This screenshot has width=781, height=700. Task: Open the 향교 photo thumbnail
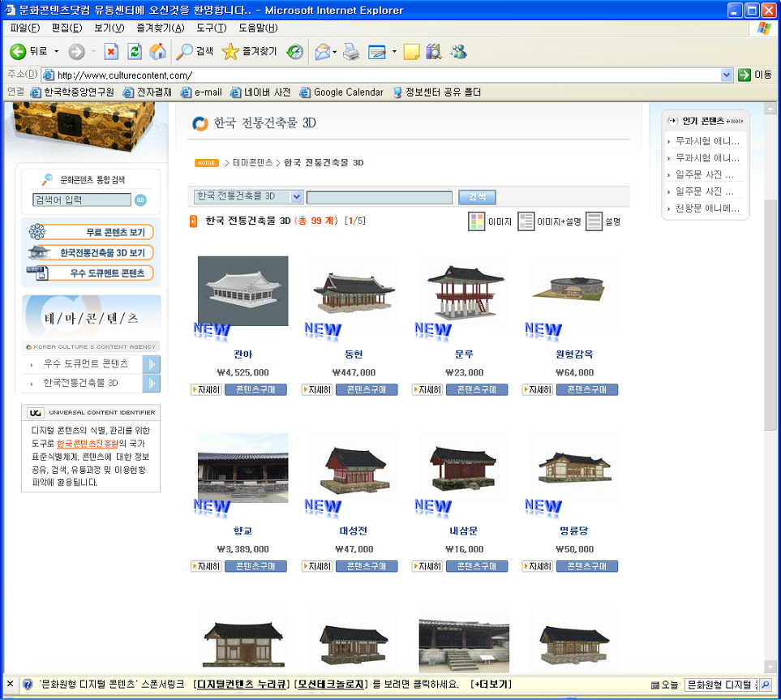coord(243,468)
